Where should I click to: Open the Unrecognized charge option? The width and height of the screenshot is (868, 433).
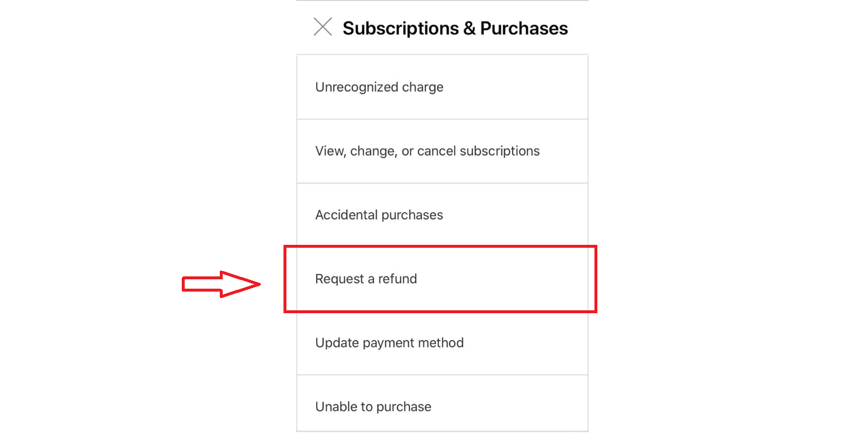[x=442, y=87]
